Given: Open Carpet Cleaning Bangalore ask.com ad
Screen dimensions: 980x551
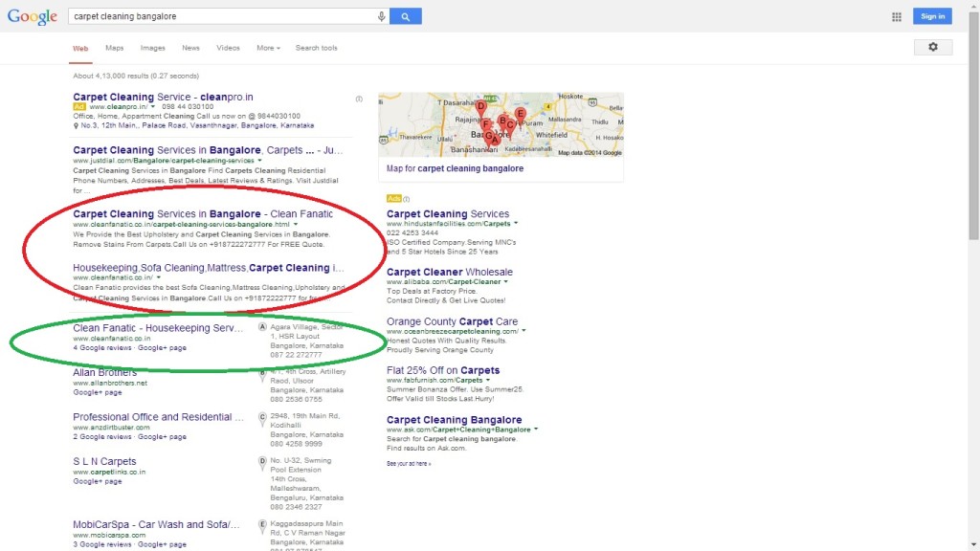Looking at the screenshot, I should [454, 420].
